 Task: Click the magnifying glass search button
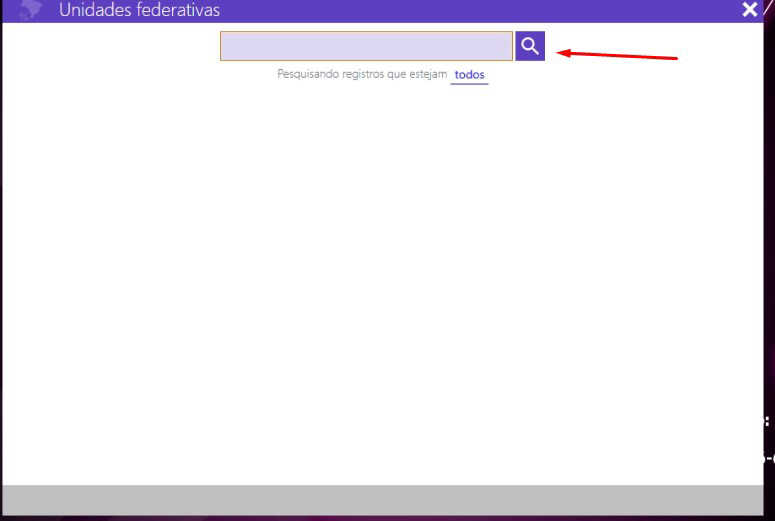(x=530, y=46)
